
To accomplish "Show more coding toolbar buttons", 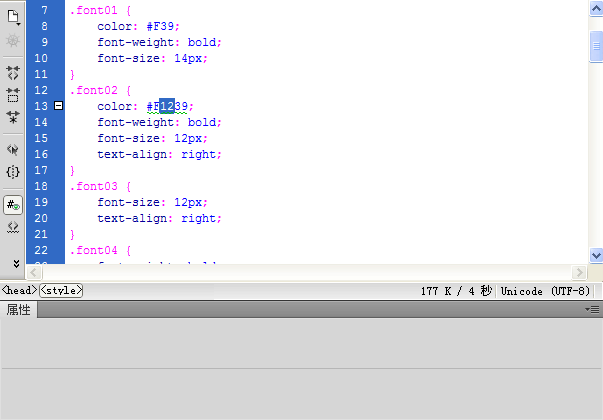I will (15, 263).
